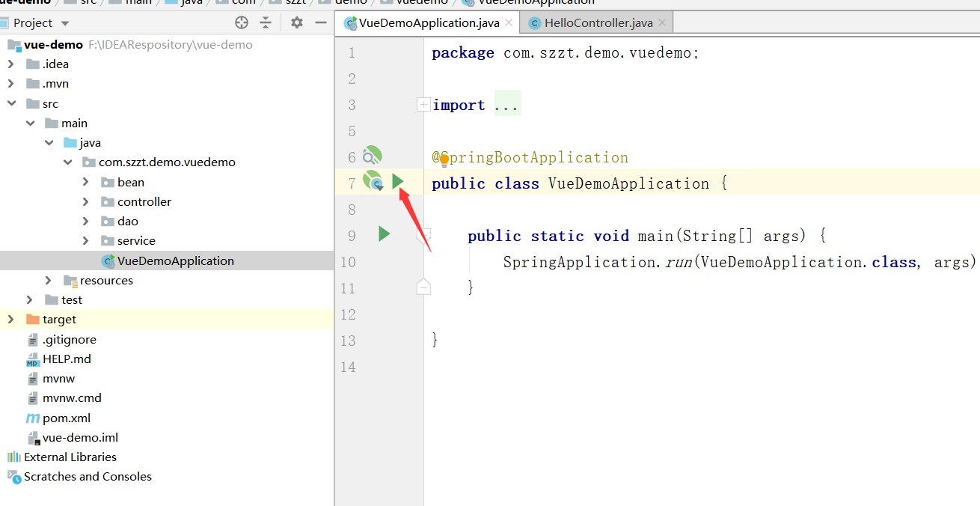
Task: Click the locate-file crosshair icon in Project panel
Action: [x=241, y=22]
